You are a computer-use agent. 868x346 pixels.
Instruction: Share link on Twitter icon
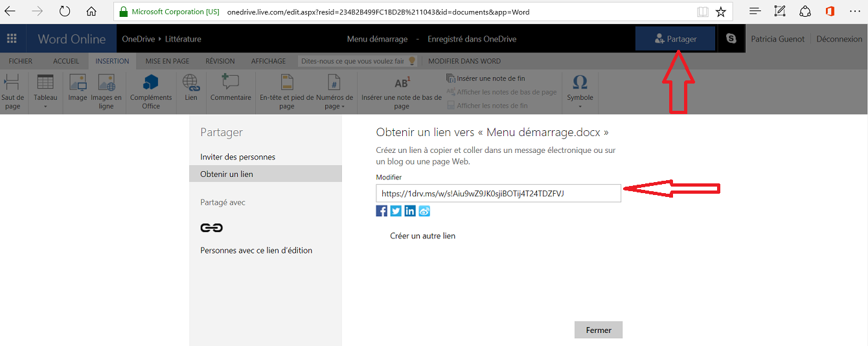[x=396, y=211]
